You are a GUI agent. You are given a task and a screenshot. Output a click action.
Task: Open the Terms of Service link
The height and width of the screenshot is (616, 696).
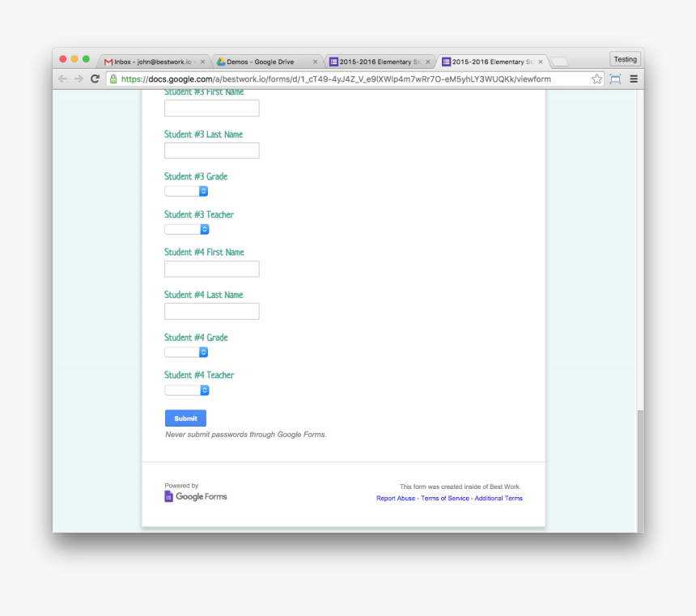[x=444, y=499]
